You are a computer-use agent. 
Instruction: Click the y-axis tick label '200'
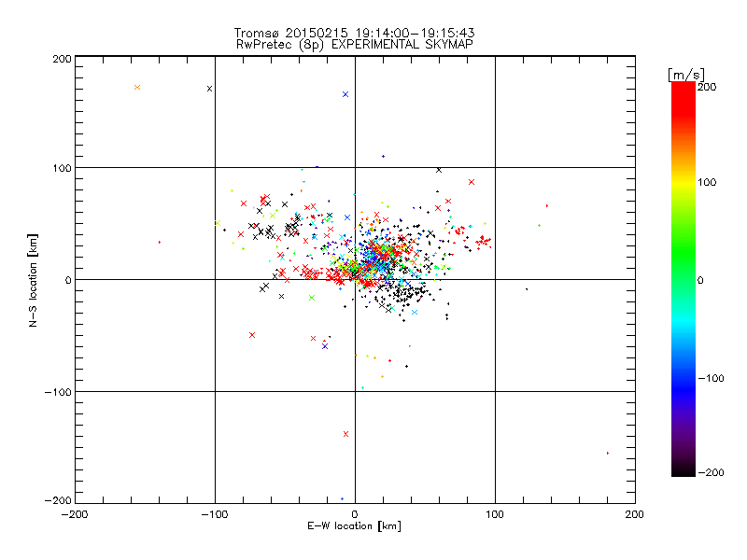click(x=62, y=59)
